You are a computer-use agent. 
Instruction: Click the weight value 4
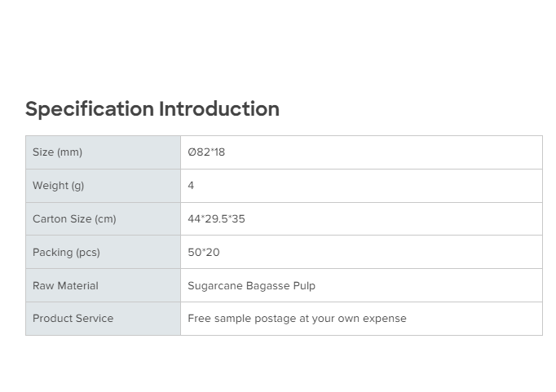pyautogui.click(x=191, y=186)
